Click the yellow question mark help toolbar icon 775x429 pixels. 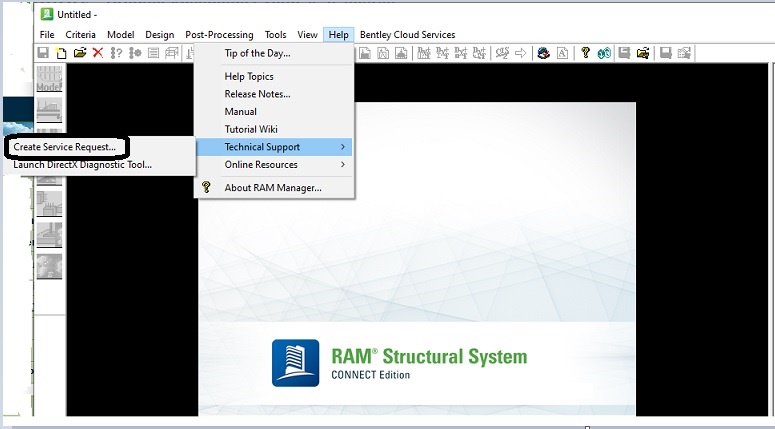point(585,53)
